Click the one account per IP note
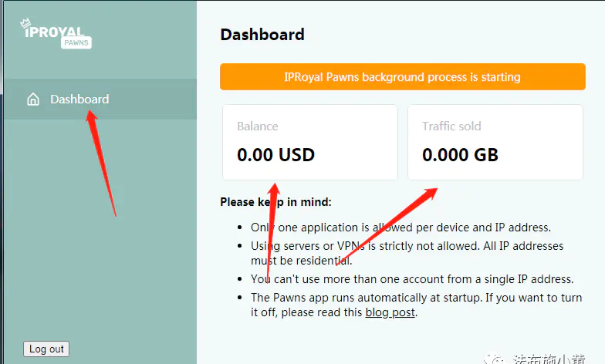Screen dimensions: 605x364 (412, 279)
